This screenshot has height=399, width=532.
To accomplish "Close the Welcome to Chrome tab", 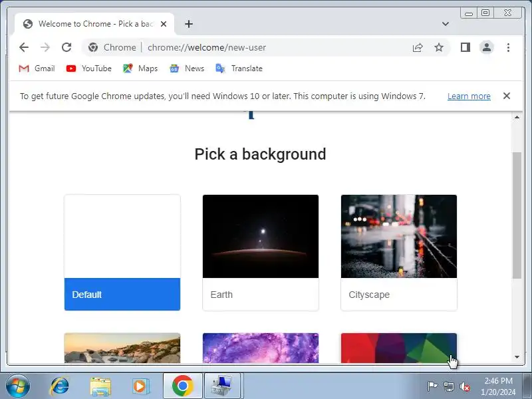I will pyautogui.click(x=164, y=24).
